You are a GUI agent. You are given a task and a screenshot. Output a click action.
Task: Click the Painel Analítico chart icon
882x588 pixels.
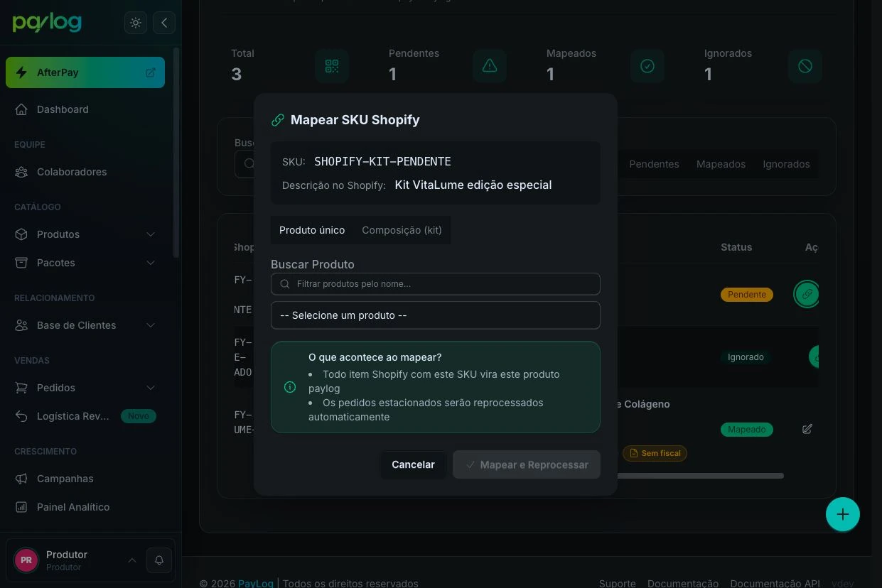pos(21,507)
